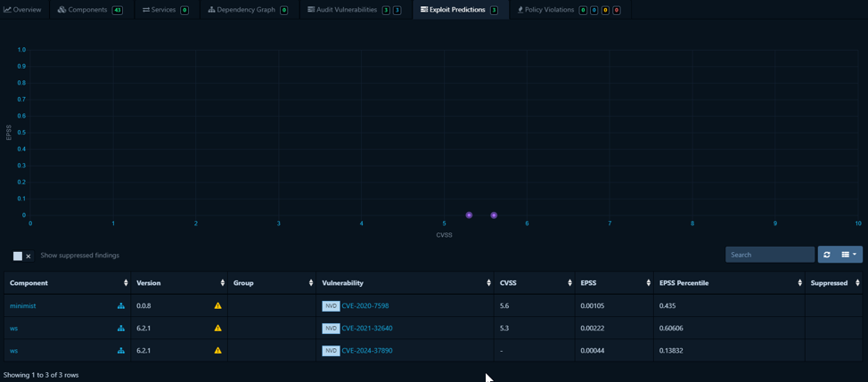868x382 pixels.
Task: Click the NVD badge for CVE-2024-37890
Action: [331, 351]
